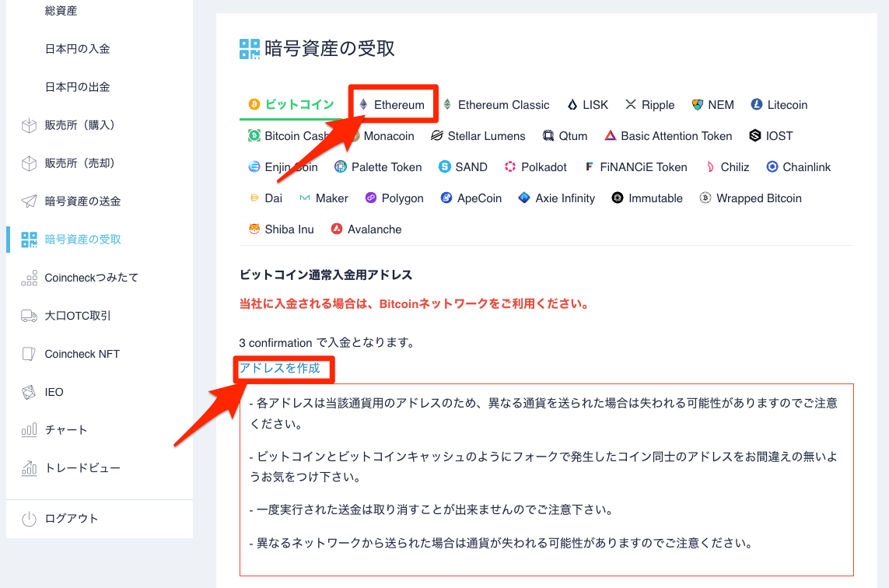
Task: Open 総資産 in the sidebar
Action: (x=61, y=11)
